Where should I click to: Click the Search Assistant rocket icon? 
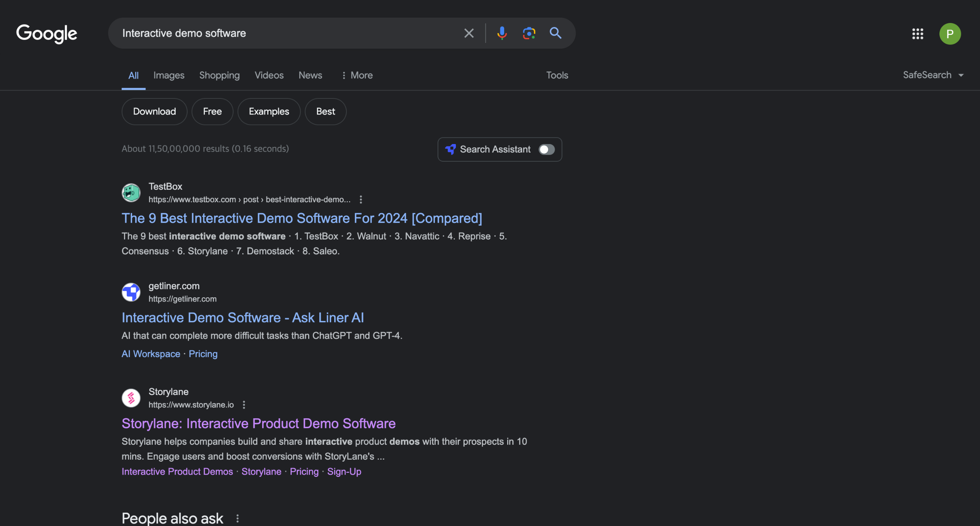[451, 149]
